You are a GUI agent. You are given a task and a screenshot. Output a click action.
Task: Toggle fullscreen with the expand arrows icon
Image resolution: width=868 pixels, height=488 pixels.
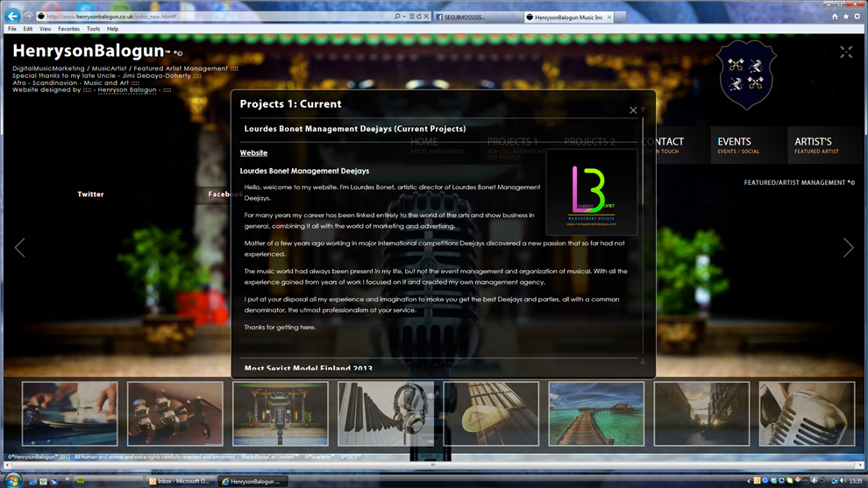point(846,52)
